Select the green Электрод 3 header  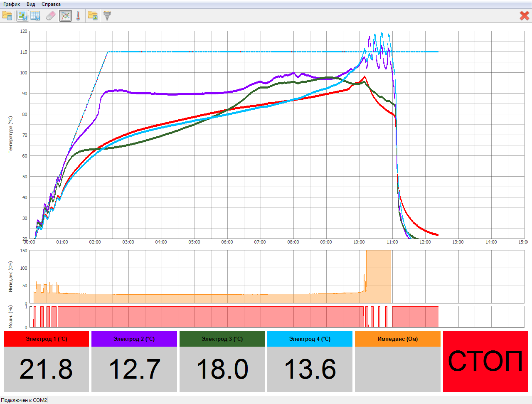tap(222, 339)
